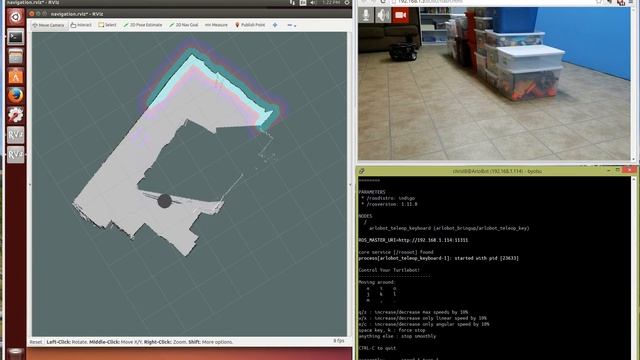This screenshot has width=640, height=360.
Task: Click the ROS_MASTER_URI line in the terminal
Action: click(413, 240)
